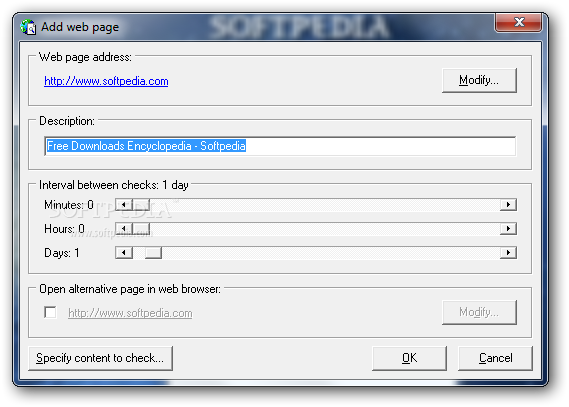Image resolution: width=569 pixels, height=407 pixels.
Task: Decrease Hours with the left arrow
Action: pos(124,229)
